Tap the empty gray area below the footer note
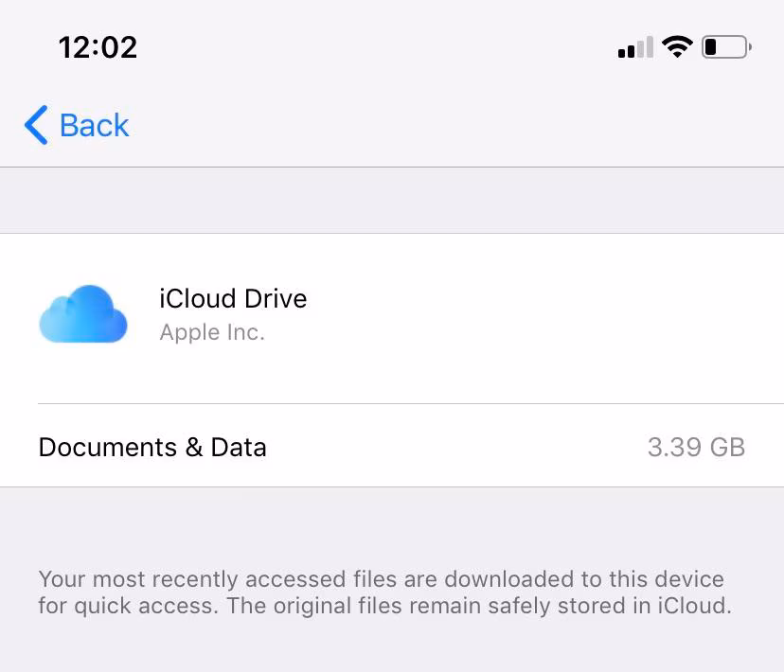784x672 pixels. [x=392, y=648]
